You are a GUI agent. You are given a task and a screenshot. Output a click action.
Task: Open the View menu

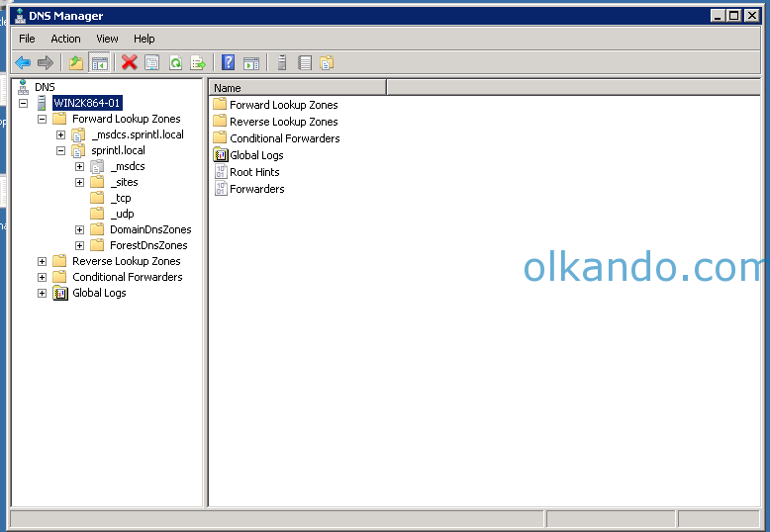107,39
